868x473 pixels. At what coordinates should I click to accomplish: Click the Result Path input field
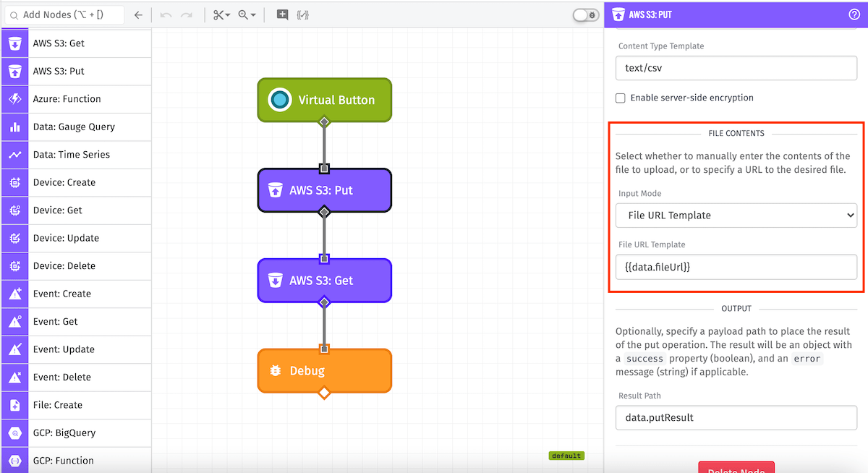(x=736, y=418)
